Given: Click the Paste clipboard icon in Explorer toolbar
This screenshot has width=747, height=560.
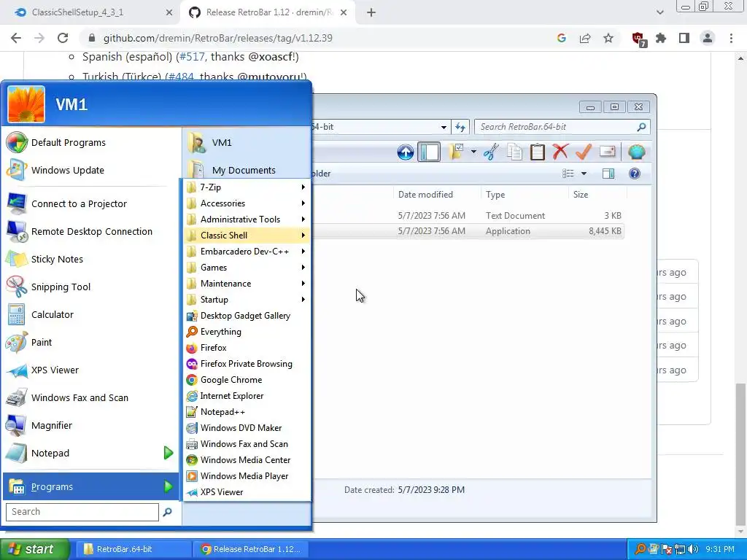Looking at the screenshot, I should [538, 152].
